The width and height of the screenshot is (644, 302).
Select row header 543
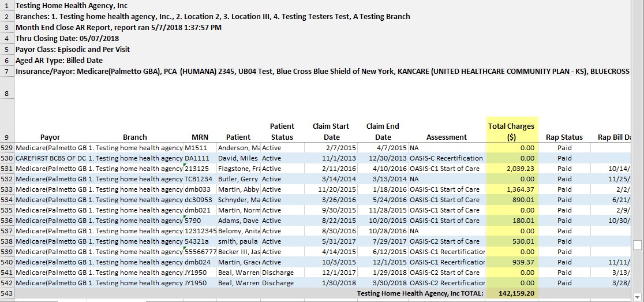pos(7,293)
